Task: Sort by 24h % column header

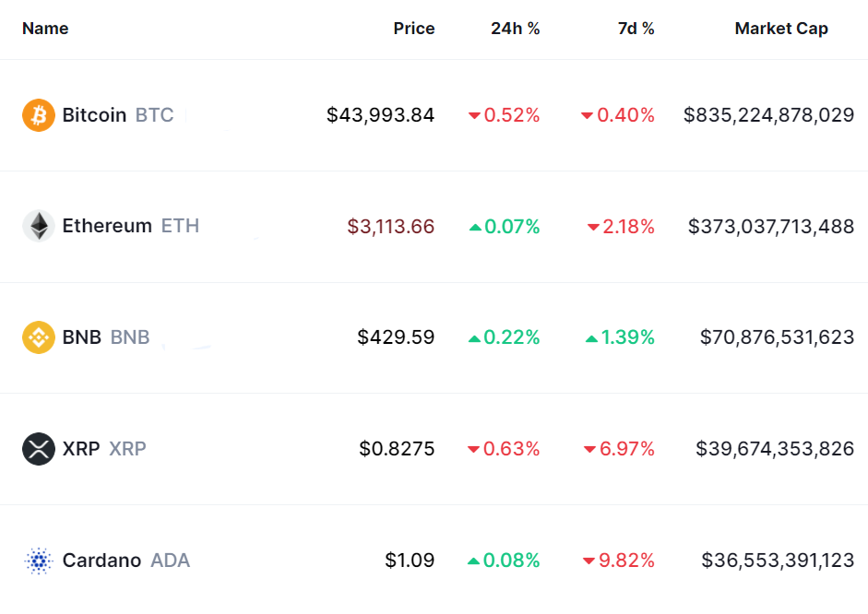Action: click(515, 29)
